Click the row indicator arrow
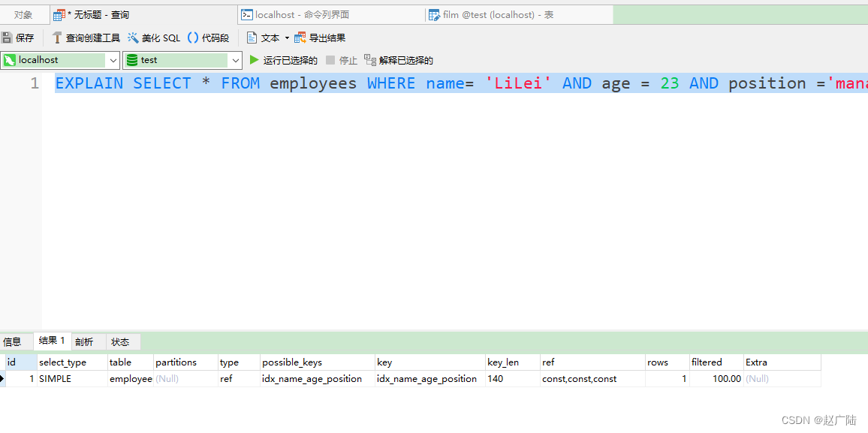The height and width of the screenshot is (433, 868). (x=3, y=379)
